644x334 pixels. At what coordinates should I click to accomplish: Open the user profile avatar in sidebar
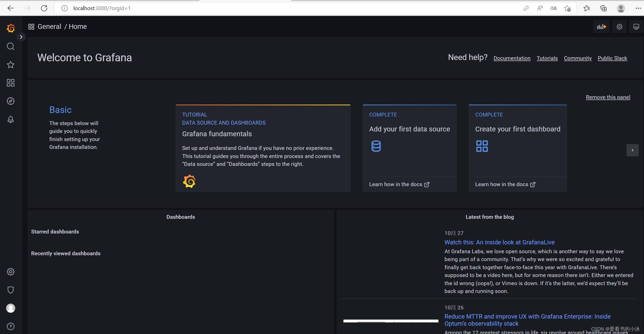[x=11, y=308]
